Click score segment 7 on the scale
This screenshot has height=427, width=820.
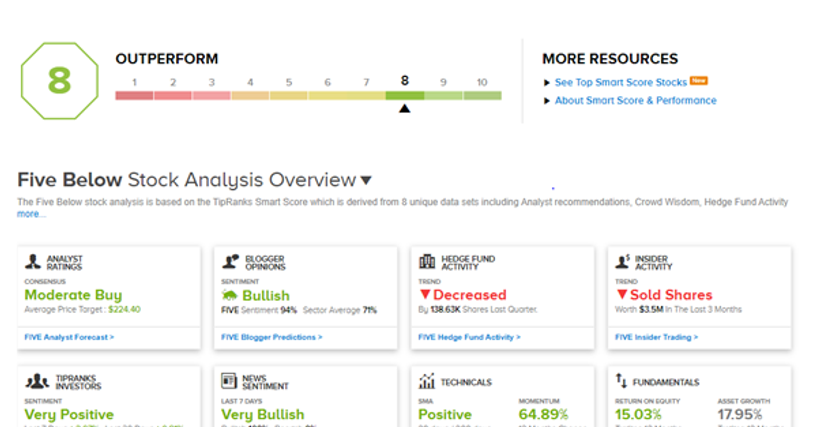coord(366,96)
